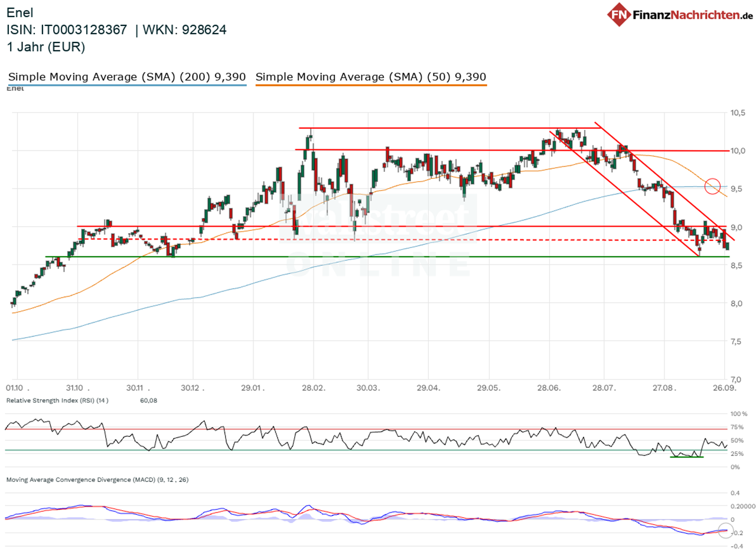The width and height of the screenshot is (756, 555).
Task: Click the red circle at the SMA crossover
Action: (713, 187)
